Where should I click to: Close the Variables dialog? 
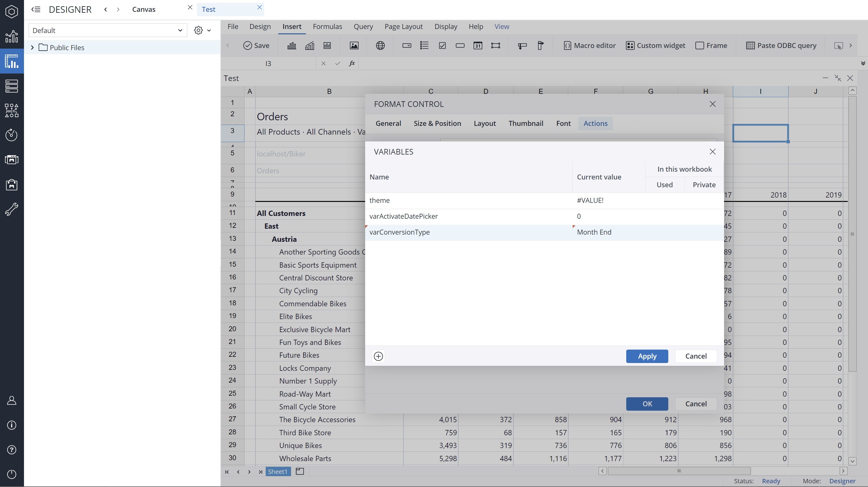pos(712,152)
